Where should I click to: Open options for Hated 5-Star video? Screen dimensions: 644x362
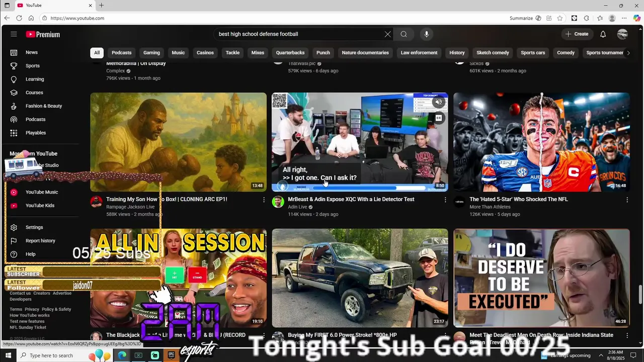click(627, 200)
